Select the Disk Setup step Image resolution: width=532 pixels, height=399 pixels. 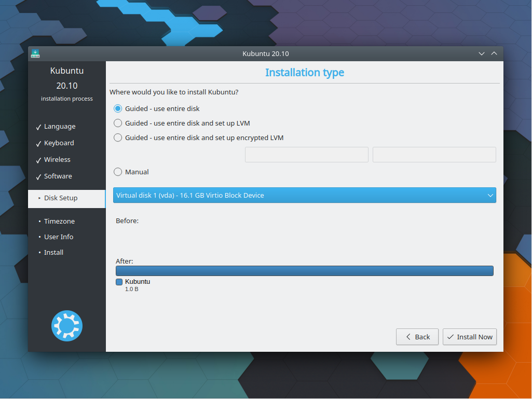67,199
